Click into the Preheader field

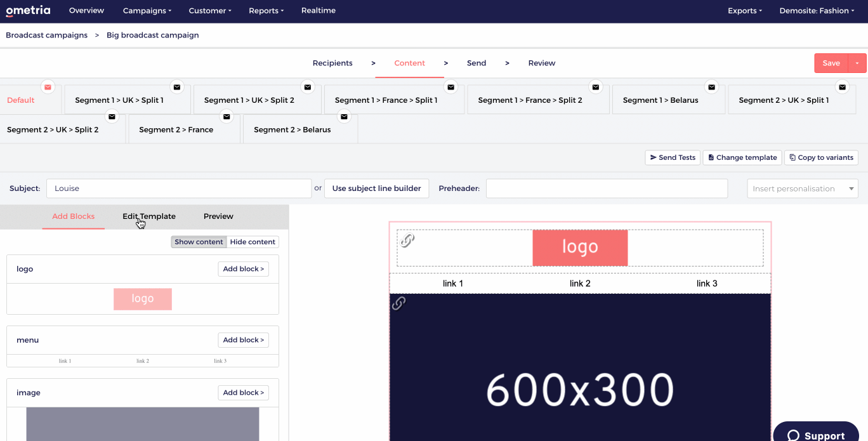click(x=607, y=188)
